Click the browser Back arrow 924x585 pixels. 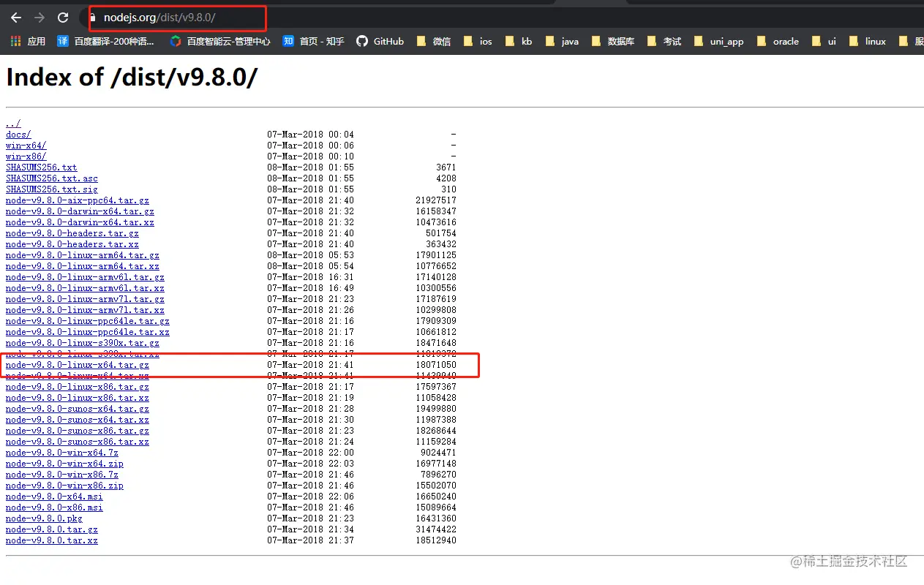coord(16,17)
